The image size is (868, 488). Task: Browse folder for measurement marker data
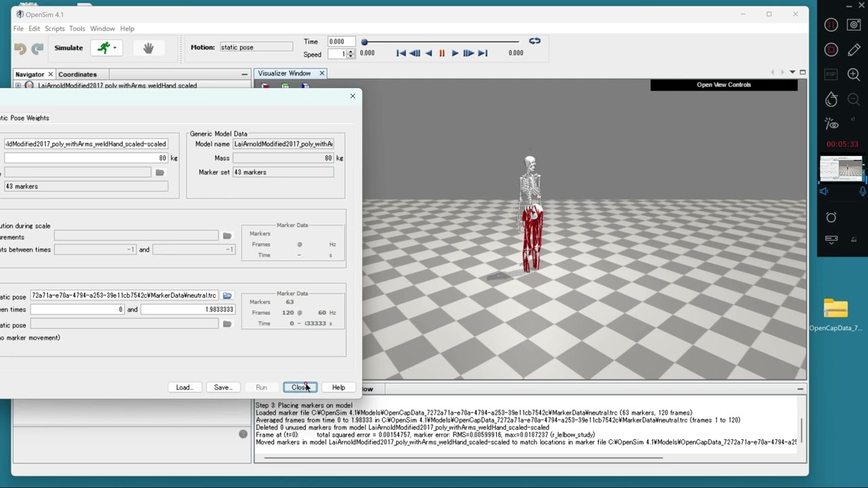(x=227, y=236)
